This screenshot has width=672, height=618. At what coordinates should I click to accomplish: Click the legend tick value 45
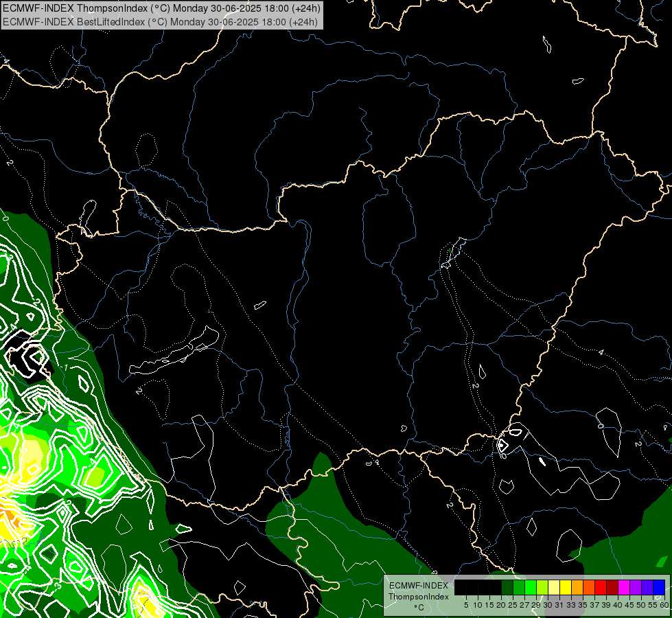[629, 605]
